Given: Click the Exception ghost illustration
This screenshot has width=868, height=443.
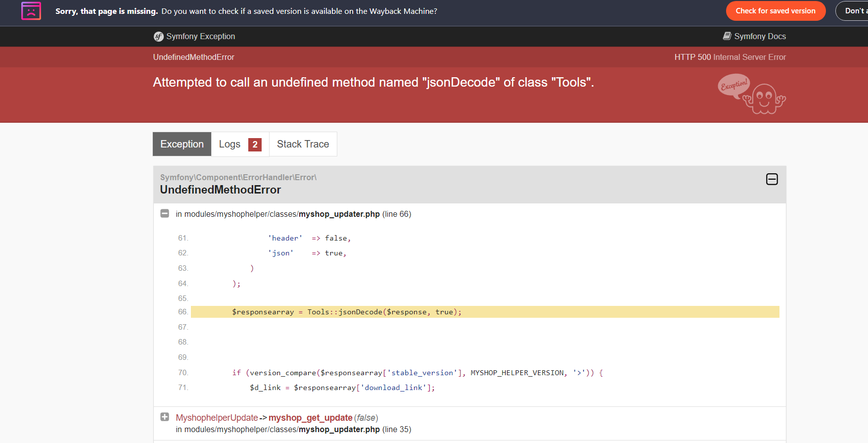Looking at the screenshot, I should tap(752, 94).
